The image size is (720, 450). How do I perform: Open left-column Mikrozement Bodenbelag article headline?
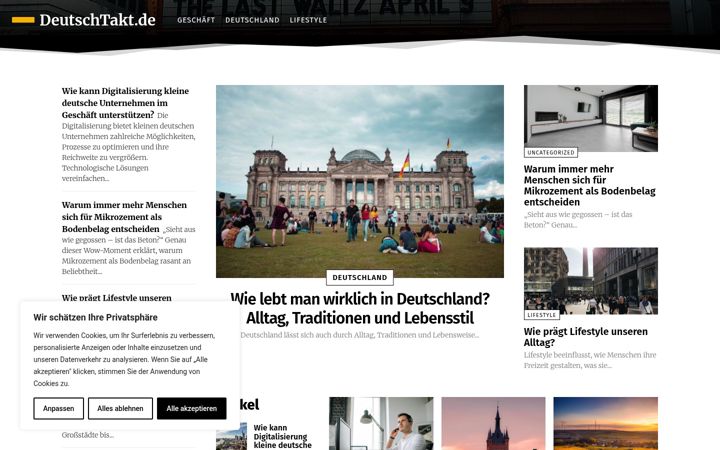pos(124,217)
